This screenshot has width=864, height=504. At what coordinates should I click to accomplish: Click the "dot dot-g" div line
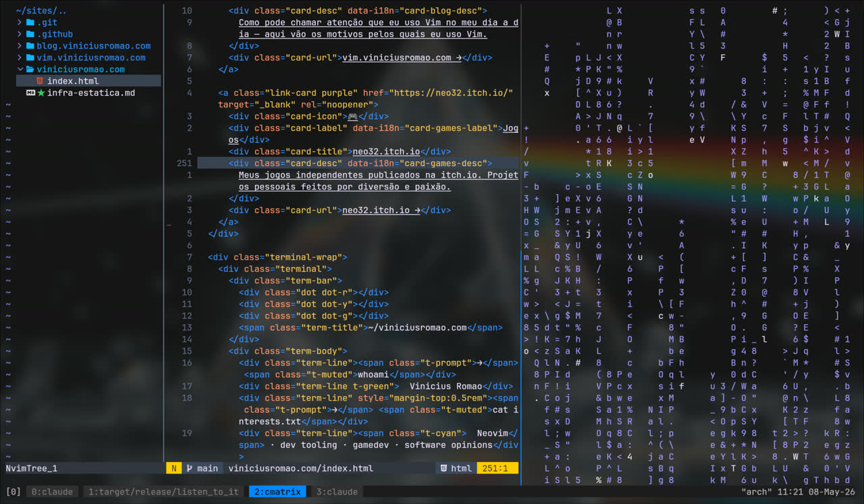[x=314, y=316]
